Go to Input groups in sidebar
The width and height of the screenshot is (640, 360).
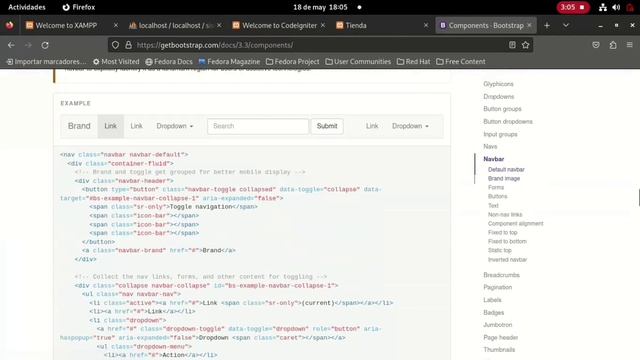coord(500,134)
